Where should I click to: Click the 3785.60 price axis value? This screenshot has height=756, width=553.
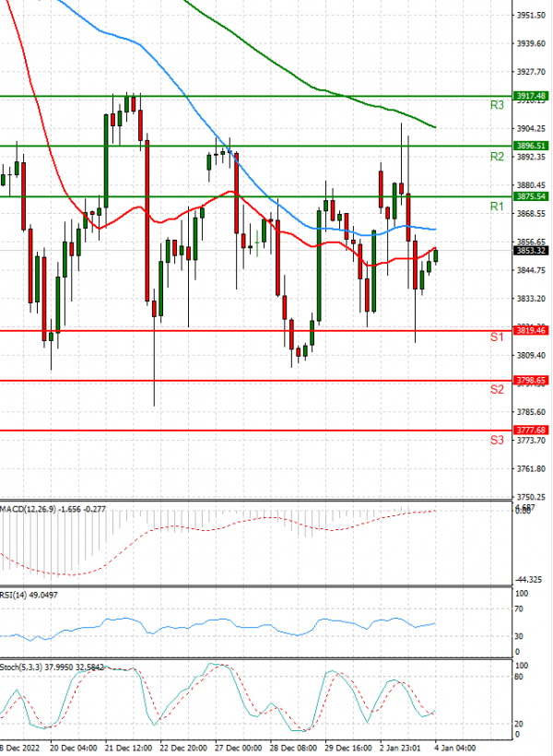(x=531, y=412)
